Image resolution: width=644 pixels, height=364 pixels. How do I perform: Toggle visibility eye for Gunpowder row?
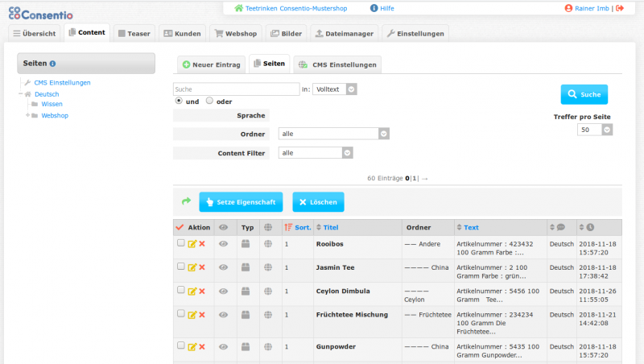click(x=224, y=346)
